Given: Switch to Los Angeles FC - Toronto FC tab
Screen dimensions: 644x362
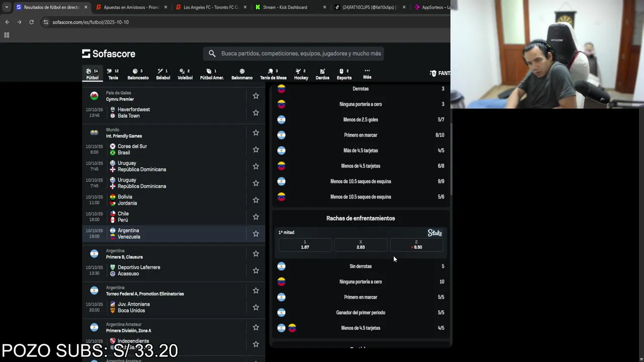Looking at the screenshot, I should (211, 8).
